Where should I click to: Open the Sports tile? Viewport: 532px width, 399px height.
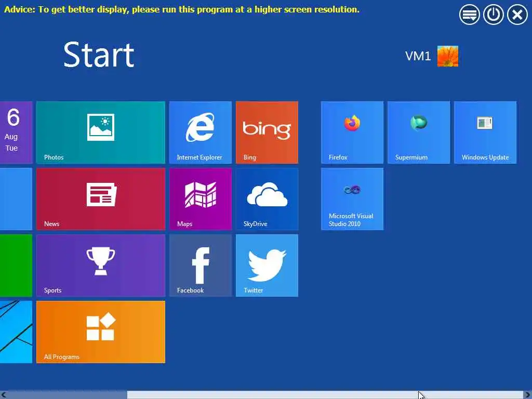coord(101,265)
